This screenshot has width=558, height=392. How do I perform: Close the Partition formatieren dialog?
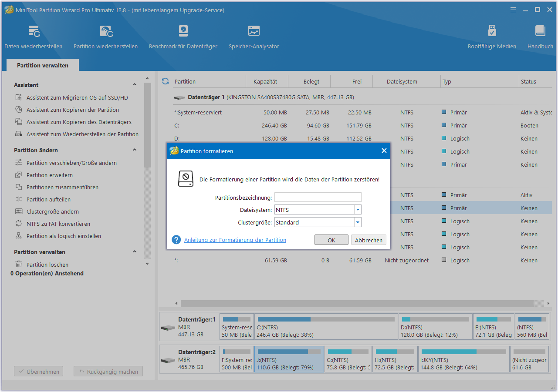pos(384,151)
